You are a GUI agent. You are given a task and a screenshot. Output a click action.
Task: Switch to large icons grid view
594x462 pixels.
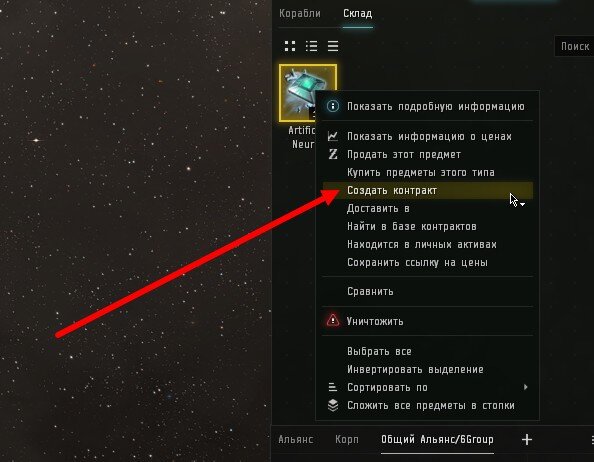pos(290,46)
